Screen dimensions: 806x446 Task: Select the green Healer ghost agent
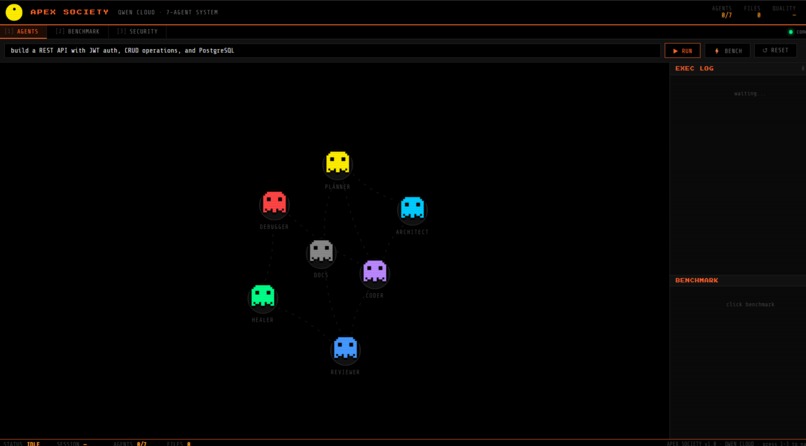263,296
